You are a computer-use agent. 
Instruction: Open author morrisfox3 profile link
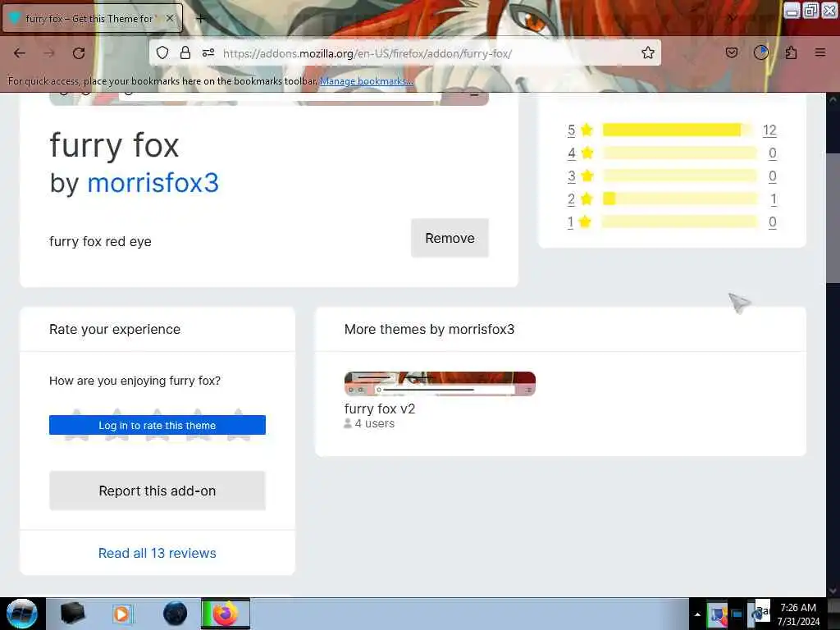point(153,183)
